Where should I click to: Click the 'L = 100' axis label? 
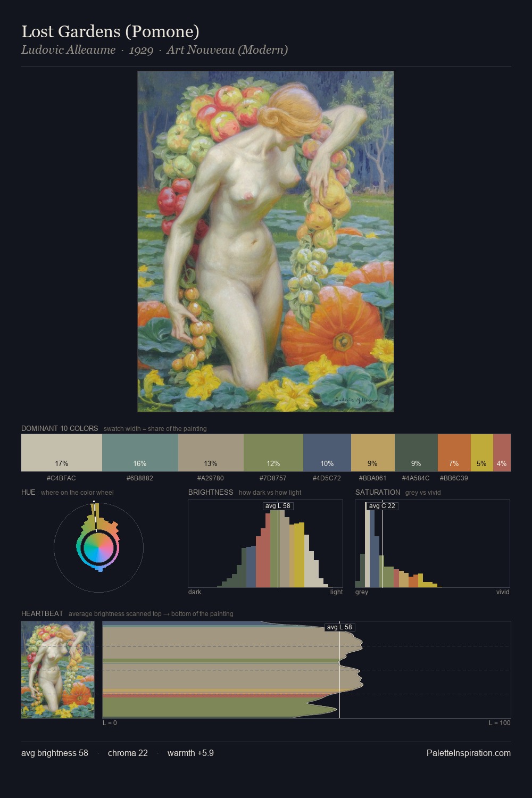click(500, 723)
